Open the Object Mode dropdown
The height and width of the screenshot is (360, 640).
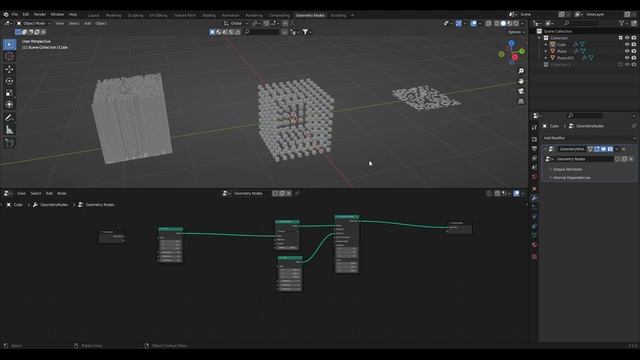34,23
